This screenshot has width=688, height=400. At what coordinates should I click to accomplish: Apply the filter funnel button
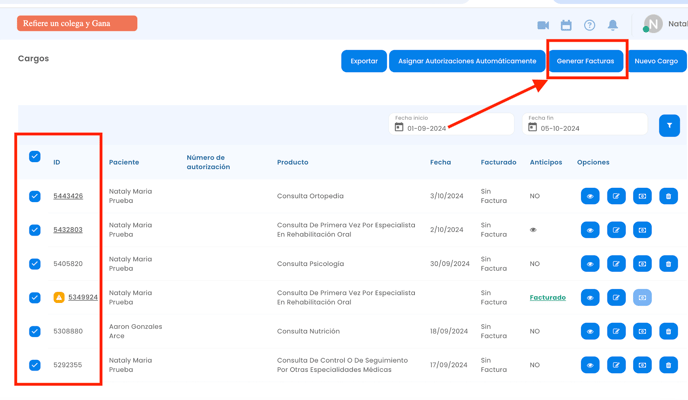pos(669,125)
